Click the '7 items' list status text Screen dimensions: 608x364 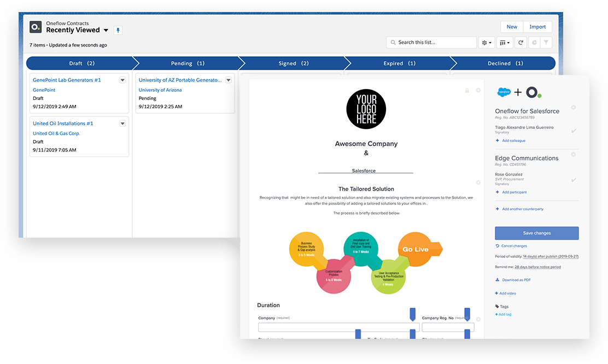[37, 45]
